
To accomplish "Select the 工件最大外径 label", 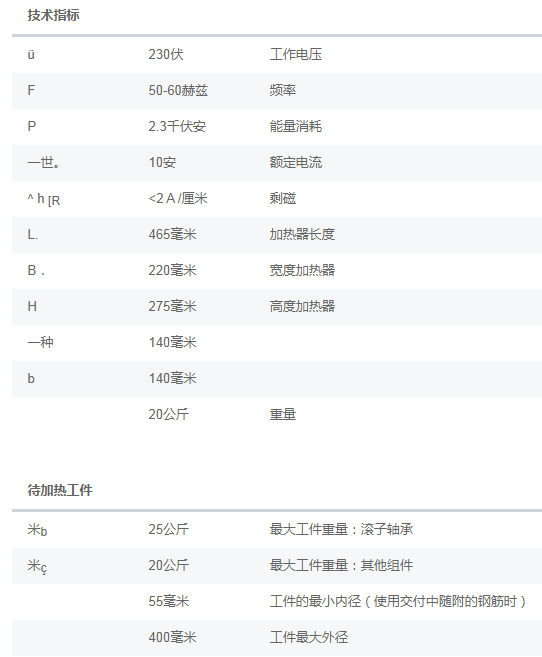I will [309, 638].
